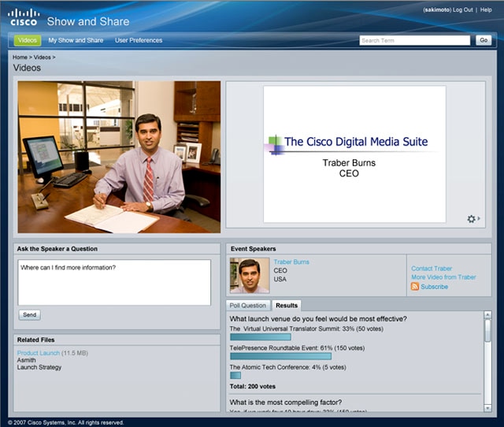Select the Videos tab in navigation bar
Viewport: 504px width, 427px height.
(x=28, y=40)
